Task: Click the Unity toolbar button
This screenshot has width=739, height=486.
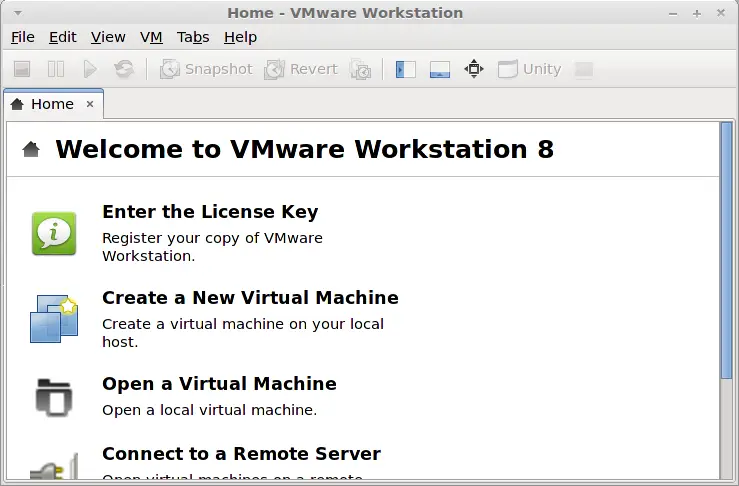Action: pos(530,69)
